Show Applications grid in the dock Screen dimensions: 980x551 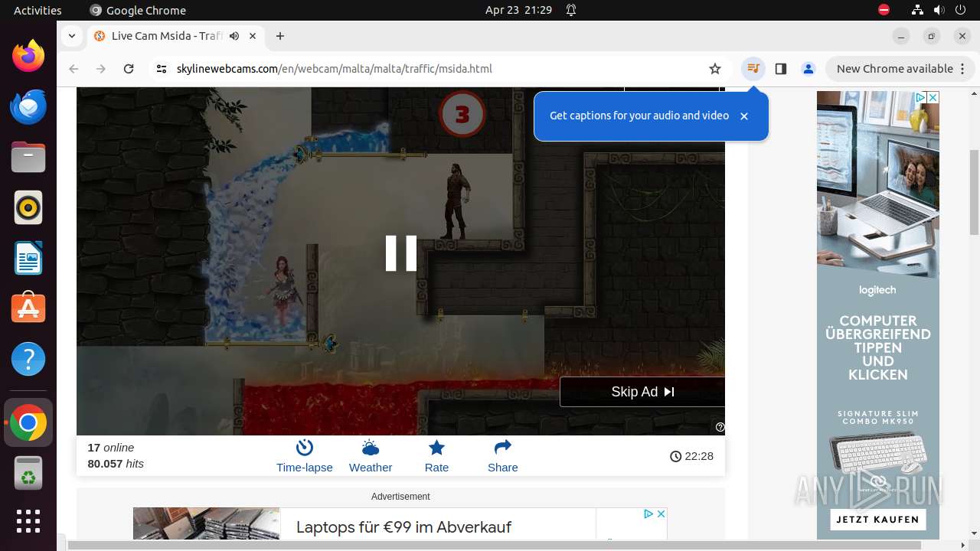point(28,521)
